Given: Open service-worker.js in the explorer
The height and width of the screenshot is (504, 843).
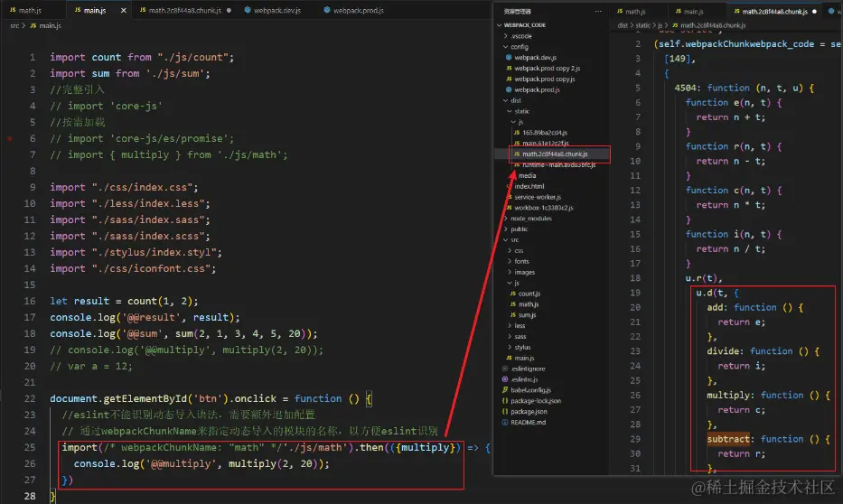Looking at the screenshot, I should click(x=538, y=197).
